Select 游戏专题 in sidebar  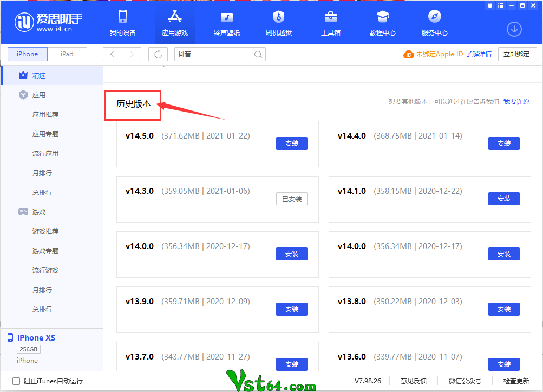[x=45, y=251]
